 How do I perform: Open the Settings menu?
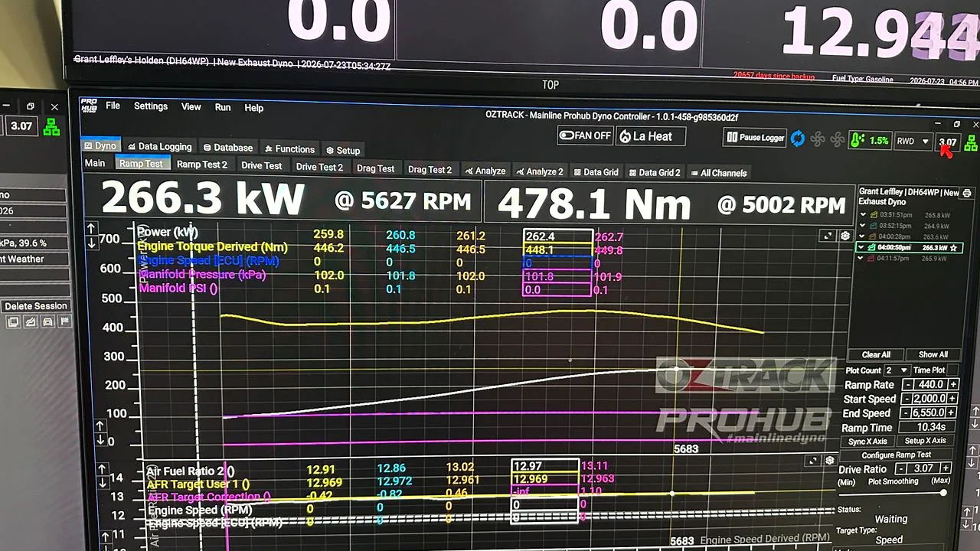pos(151,106)
